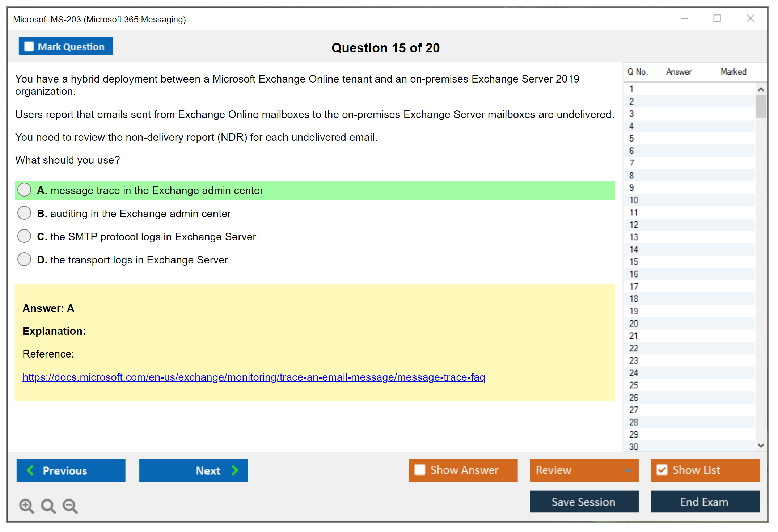Screen dimensions: 778x532
Task: Enable the Show Answer checkbox
Action: coord(420,470)
